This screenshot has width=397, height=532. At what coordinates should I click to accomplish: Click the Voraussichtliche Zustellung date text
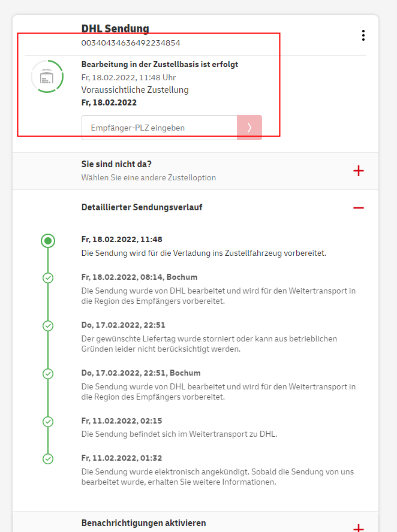click(109, 102)
